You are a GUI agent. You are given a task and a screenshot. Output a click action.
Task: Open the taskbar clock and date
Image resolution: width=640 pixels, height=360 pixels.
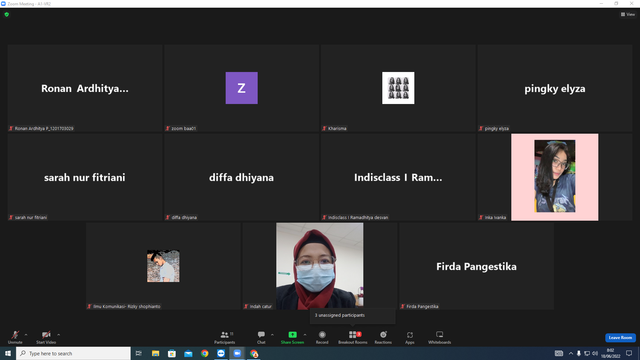coord(610,353)
